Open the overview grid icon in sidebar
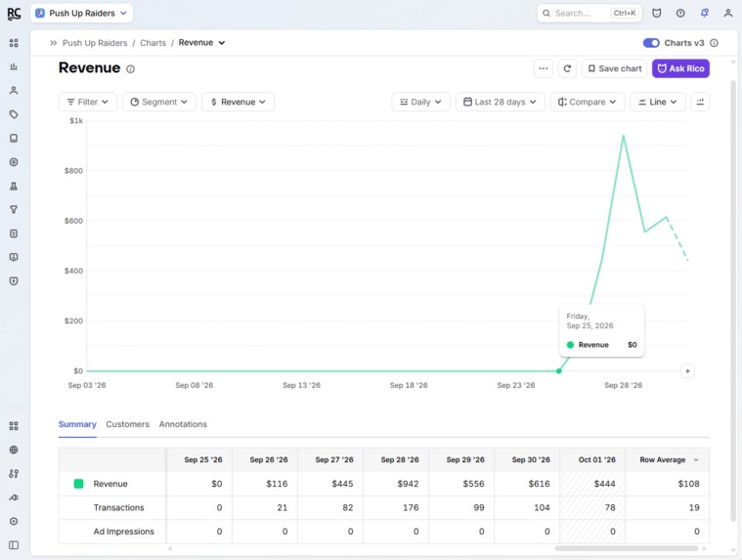 14,43
